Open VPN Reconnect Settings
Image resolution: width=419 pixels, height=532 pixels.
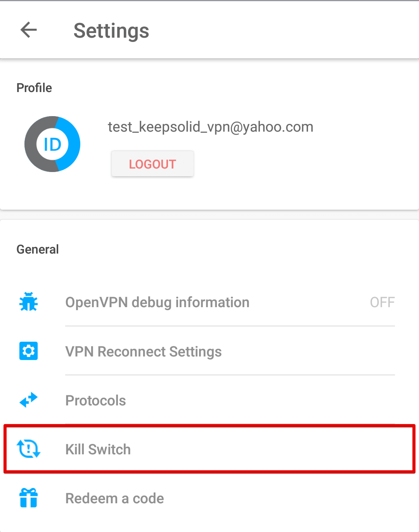click(x=144, y=352)
